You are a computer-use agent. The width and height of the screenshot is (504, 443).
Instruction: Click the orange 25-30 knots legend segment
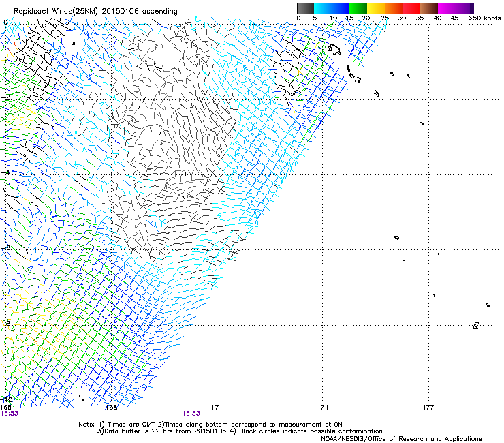coord(394,8)
